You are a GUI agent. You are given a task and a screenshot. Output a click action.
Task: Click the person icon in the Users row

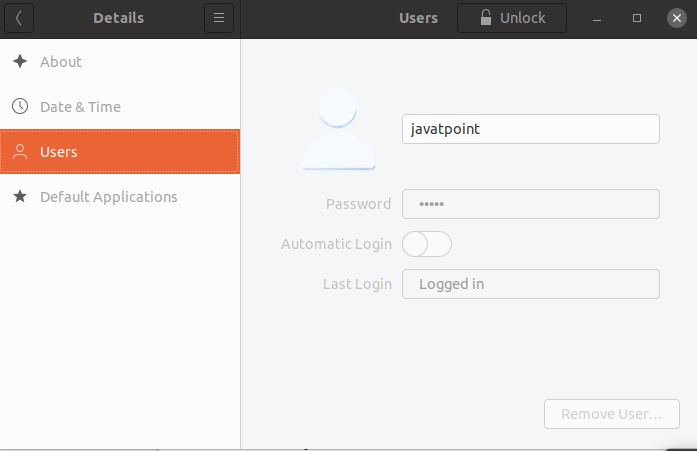[20, 152]
